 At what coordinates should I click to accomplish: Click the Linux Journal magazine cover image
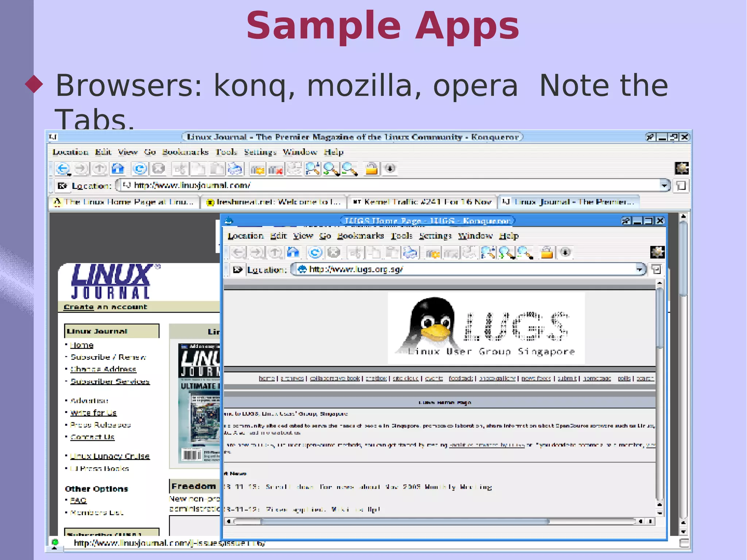point(200,403)
